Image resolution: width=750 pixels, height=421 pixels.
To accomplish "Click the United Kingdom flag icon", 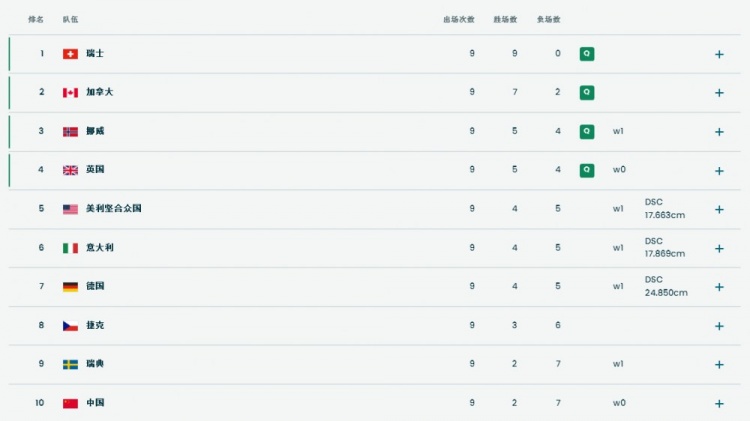I will pos(70,170).
